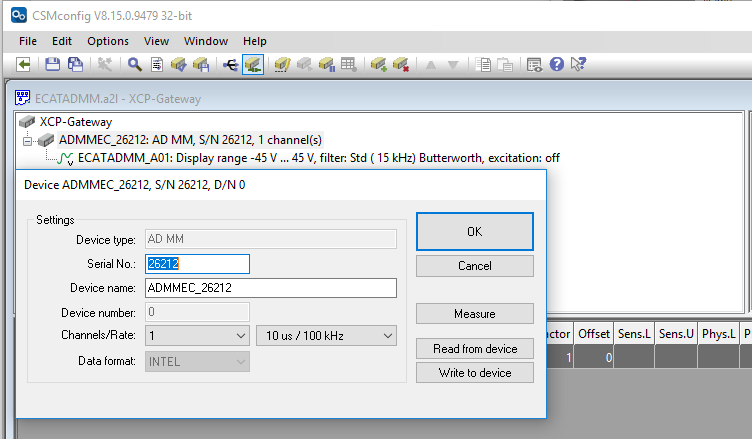752x439 pixels.
Task: Click the Offset column header
Action: 594,334
